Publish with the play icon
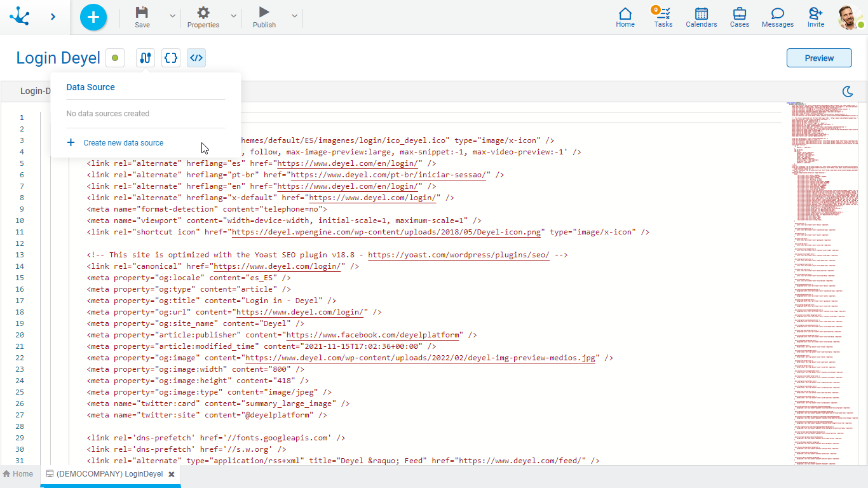 264,17
